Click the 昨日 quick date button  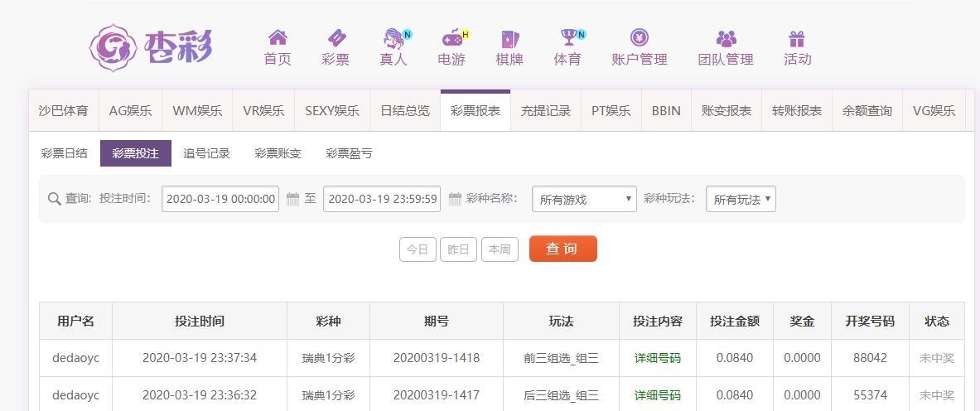pos(458,249)
